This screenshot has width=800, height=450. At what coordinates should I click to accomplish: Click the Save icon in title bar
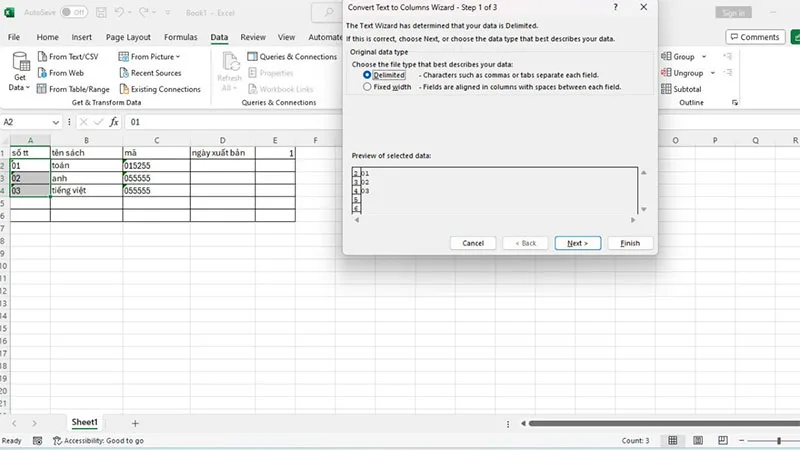101,12
